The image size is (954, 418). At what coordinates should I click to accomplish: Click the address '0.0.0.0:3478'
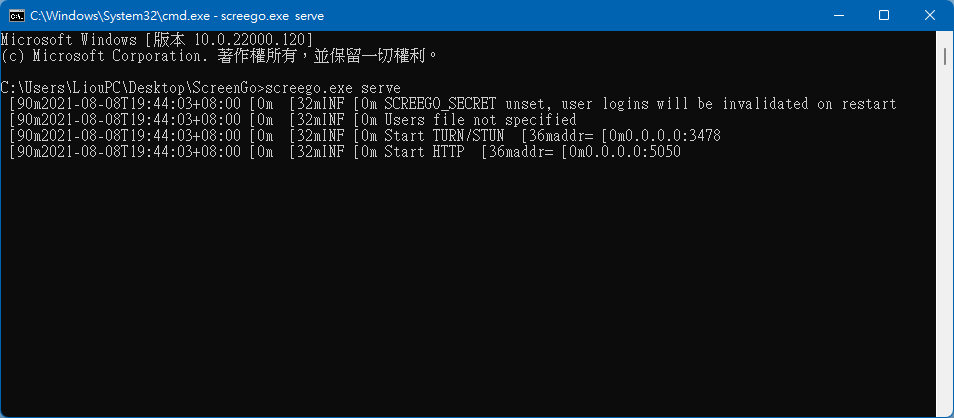point(672,135)
